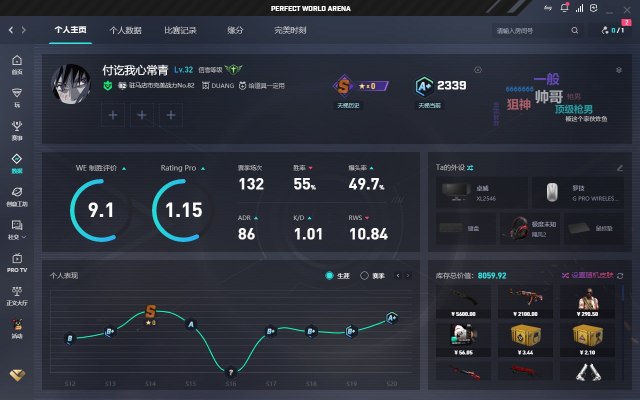
Task: Click the purple random skin settings link
Action: pyautogui.click(x=588, y=276)
